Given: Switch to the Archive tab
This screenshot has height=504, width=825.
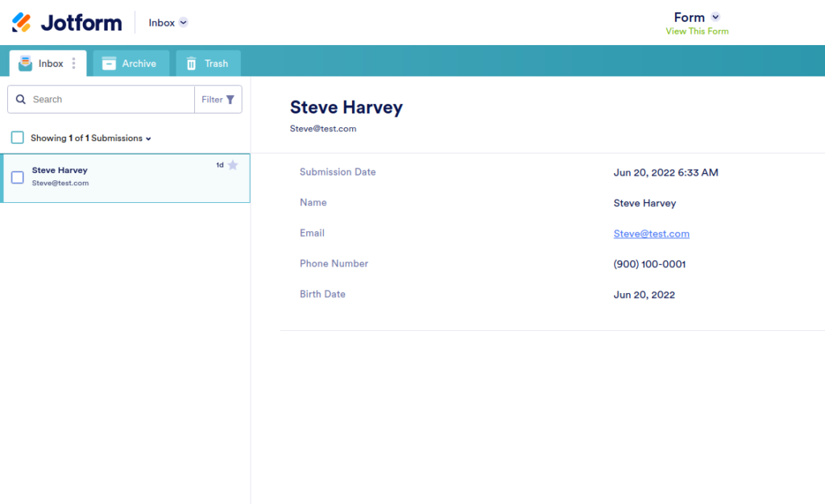Looking at the screenshot, I should [131, 64].
